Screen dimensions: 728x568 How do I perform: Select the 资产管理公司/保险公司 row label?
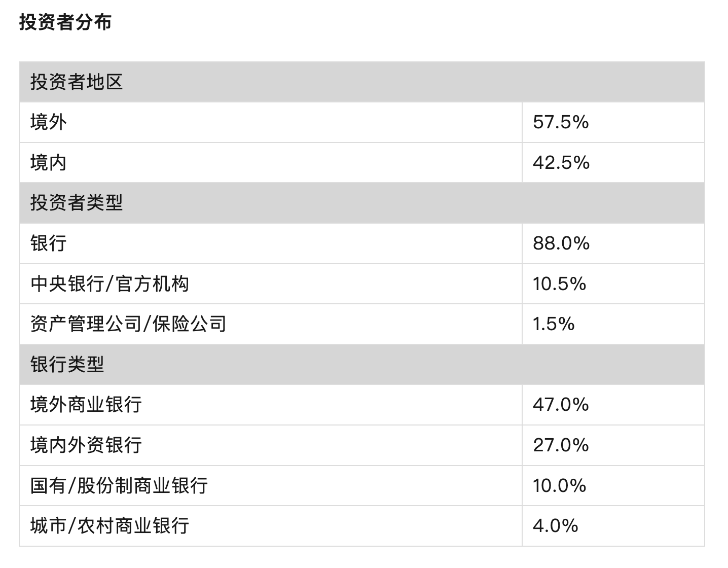point(128,324)
